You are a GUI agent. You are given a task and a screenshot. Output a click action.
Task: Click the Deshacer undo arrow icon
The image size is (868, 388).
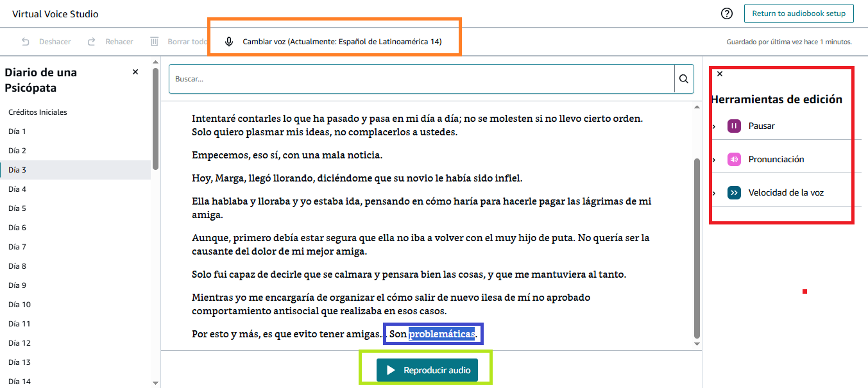[26, 42]
